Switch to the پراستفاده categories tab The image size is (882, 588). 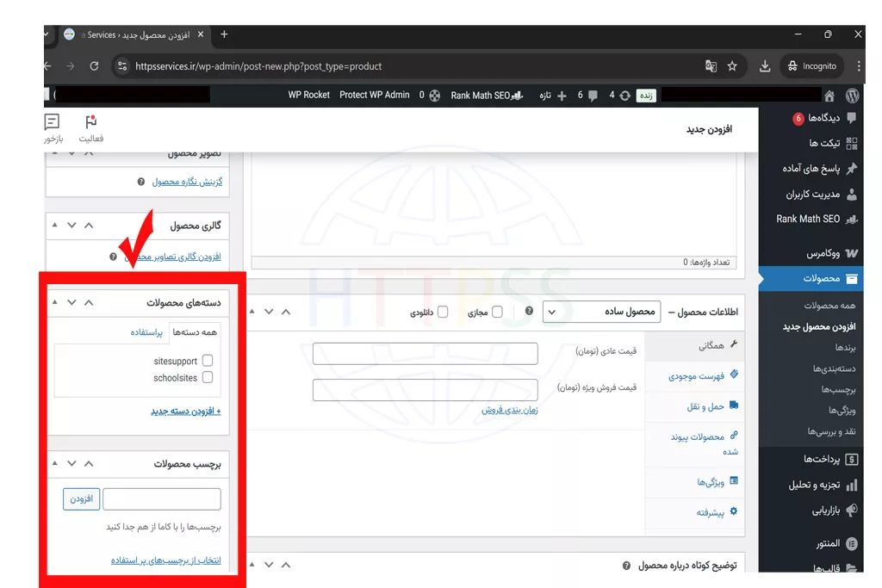click(x=146, y=332)
